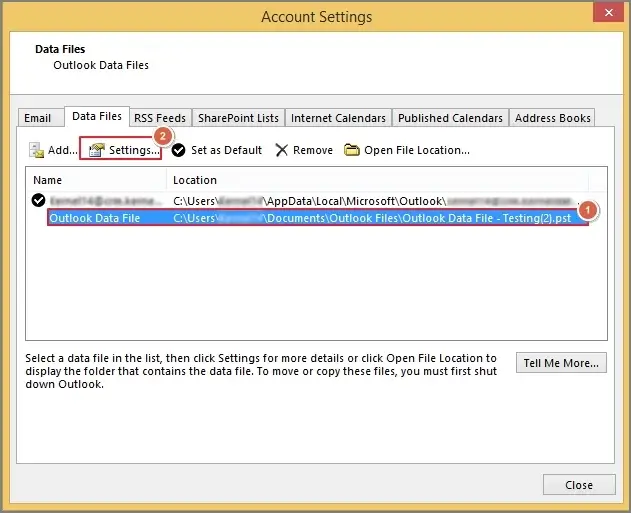Click the Remove label in toolbar
Image resolution: width=631 pixels, height=513 pixels.
[313, 150]
